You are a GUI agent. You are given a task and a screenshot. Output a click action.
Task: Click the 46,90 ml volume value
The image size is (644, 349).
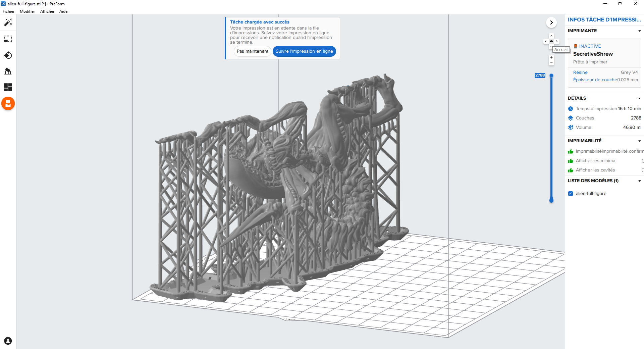632,128
